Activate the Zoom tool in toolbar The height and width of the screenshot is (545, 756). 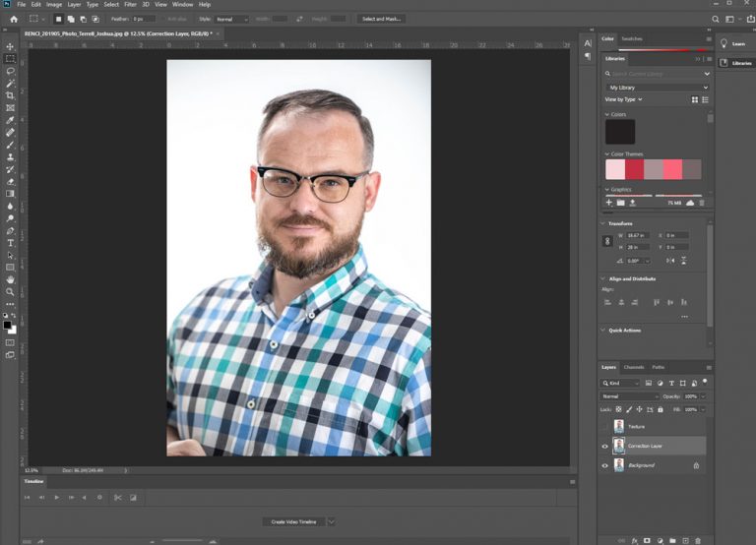pyautogui.click(x=10, y=291)
